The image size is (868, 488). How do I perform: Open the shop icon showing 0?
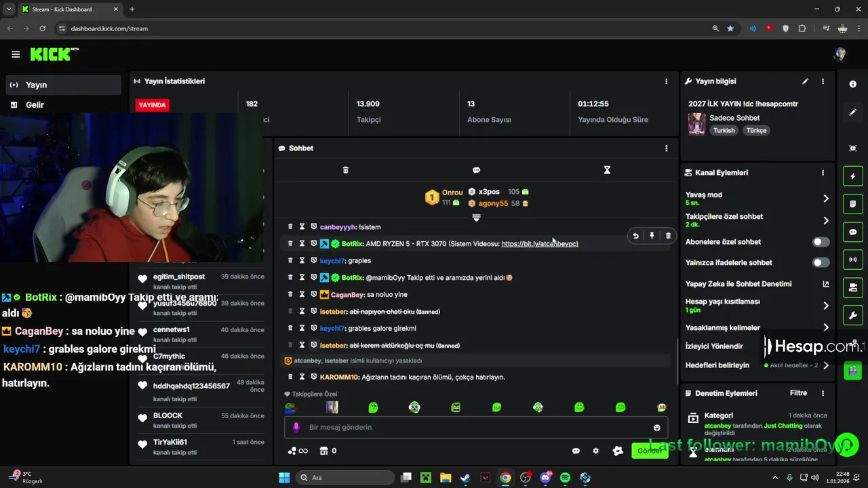pyautogui.click(x=328, y=451)
